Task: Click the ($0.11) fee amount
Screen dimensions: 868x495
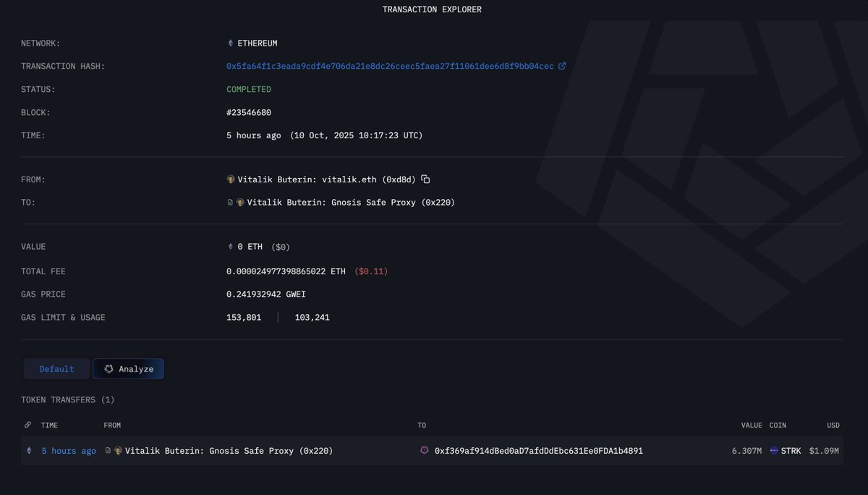Action: click(373, 271)
